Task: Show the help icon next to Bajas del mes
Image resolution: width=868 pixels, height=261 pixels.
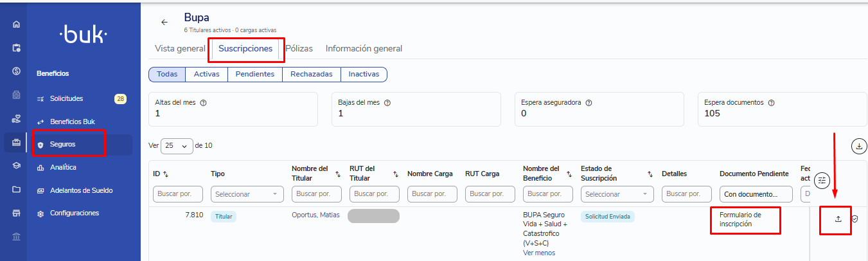Action: coord(387,103)
